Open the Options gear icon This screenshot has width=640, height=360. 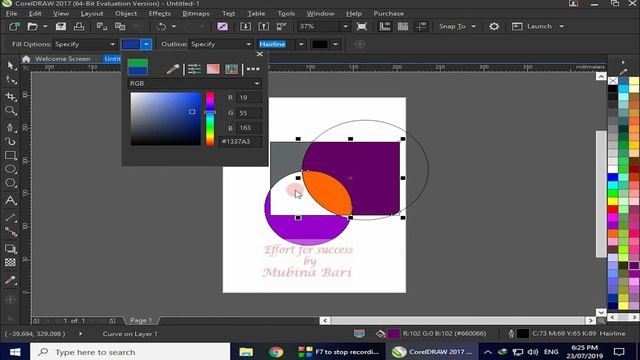point(494,27)
